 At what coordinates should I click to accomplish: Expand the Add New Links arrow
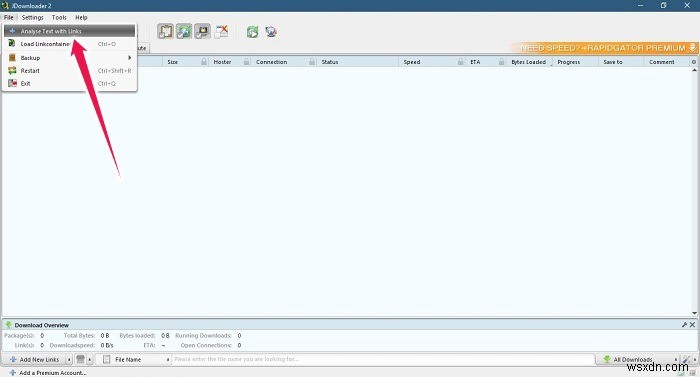coord(69,359)
